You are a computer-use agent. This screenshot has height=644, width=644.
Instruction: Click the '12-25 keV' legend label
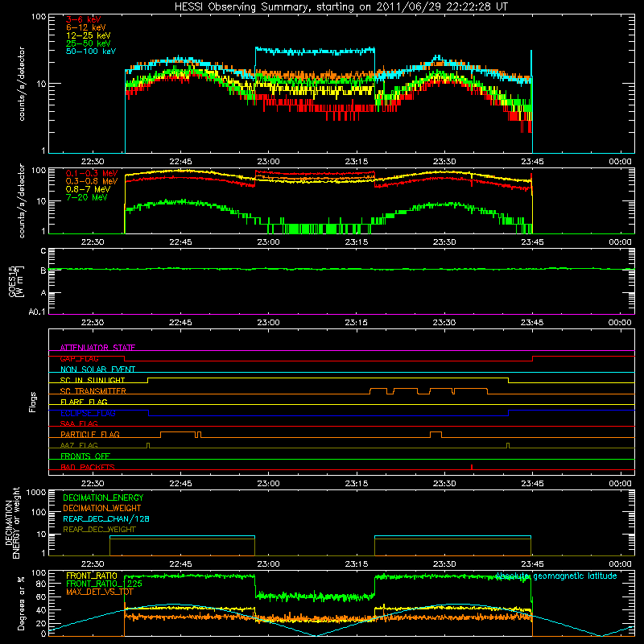point(88,35)
